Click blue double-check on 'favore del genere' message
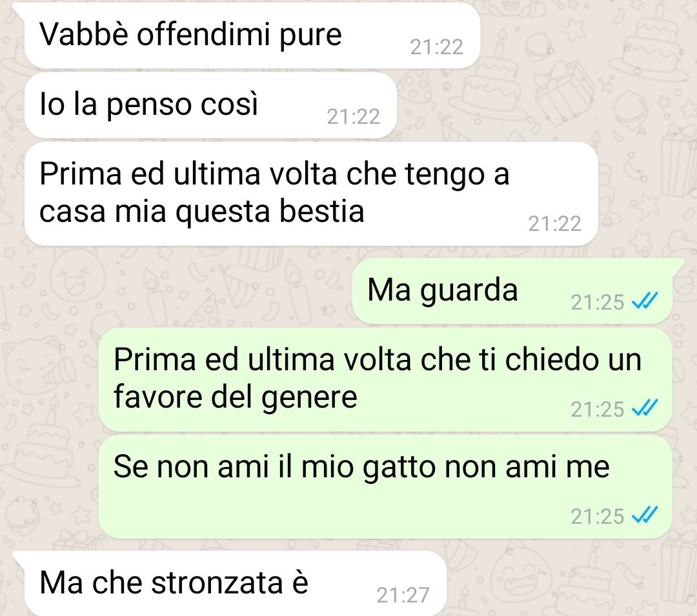 [x=645, y=408]
